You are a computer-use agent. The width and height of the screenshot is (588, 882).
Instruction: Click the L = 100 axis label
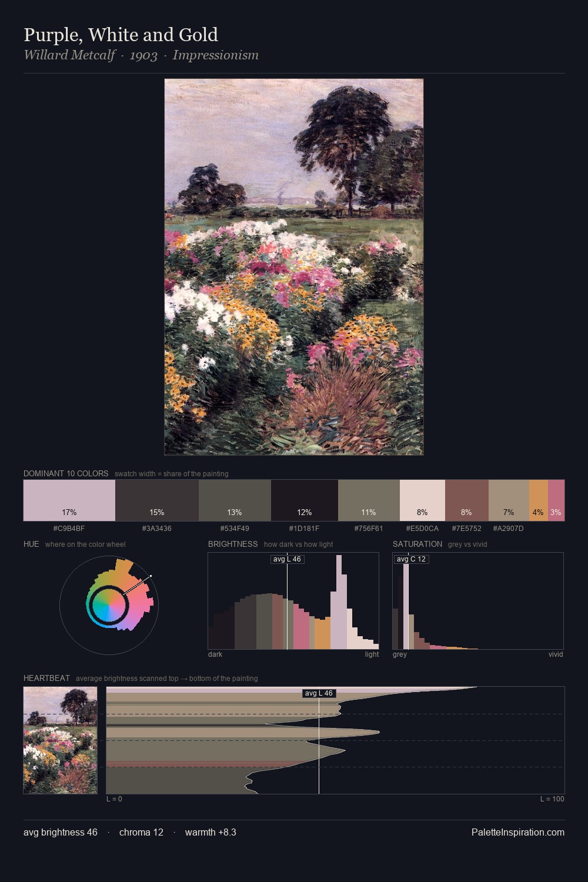click(x=552, y=799)
